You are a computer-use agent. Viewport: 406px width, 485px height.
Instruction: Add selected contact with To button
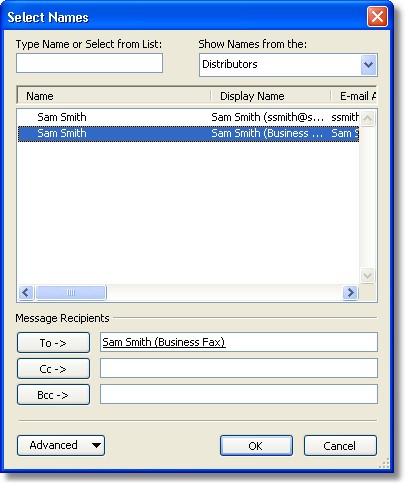53,343
